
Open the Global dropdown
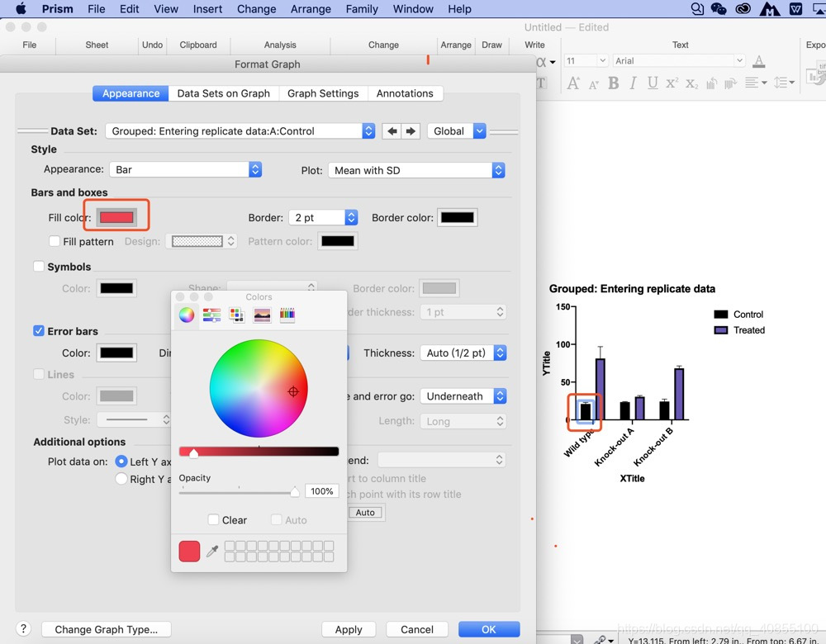tap(456, 131)
